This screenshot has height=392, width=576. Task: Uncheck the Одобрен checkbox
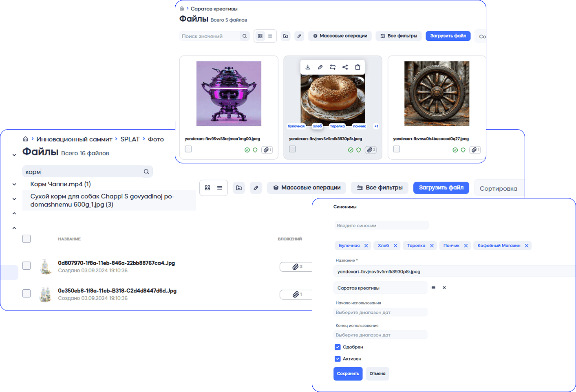click(x=338, y=347)
